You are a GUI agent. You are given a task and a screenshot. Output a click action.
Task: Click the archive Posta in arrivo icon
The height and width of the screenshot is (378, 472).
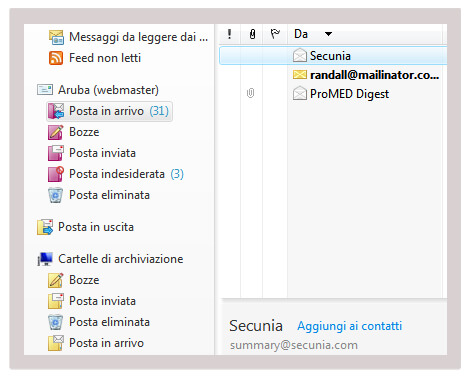pyautogui.click(x=56, y=343)
